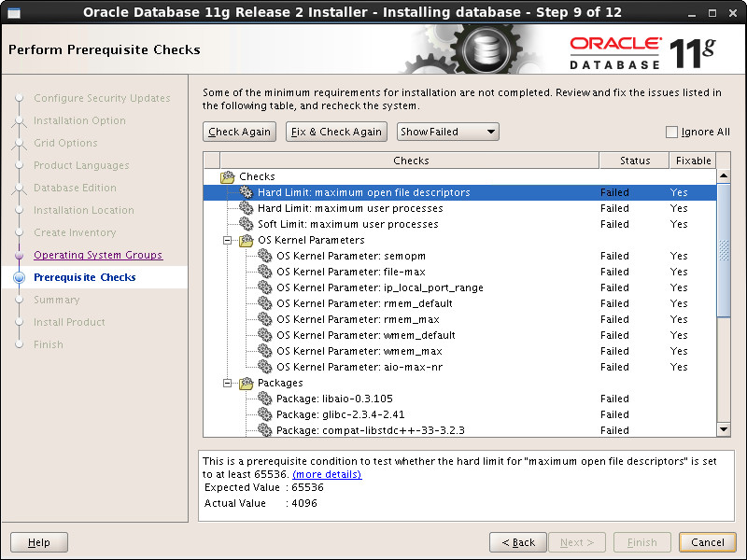This screenshot has width=747, height=560.
Task: Click the OS Kernel Parameters folder icon
Action: coord(246,240)
